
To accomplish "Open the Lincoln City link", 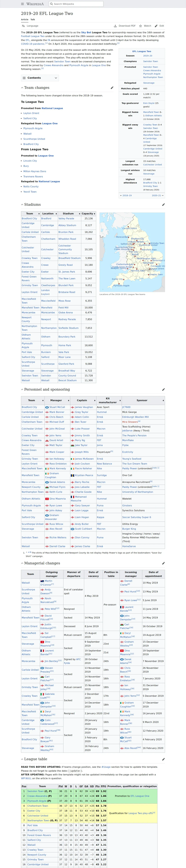I will pos(30,161).
